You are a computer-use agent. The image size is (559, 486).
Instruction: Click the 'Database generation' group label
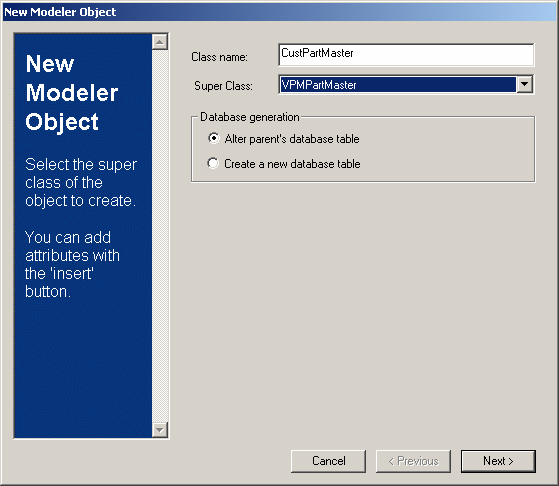coord(250,117)
